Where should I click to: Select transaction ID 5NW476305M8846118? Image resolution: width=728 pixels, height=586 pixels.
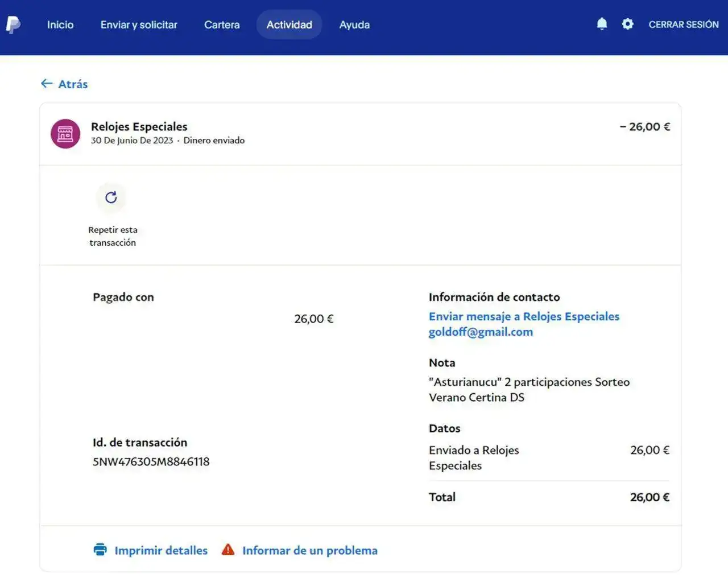pyautogui.click(x=151, y=461)
